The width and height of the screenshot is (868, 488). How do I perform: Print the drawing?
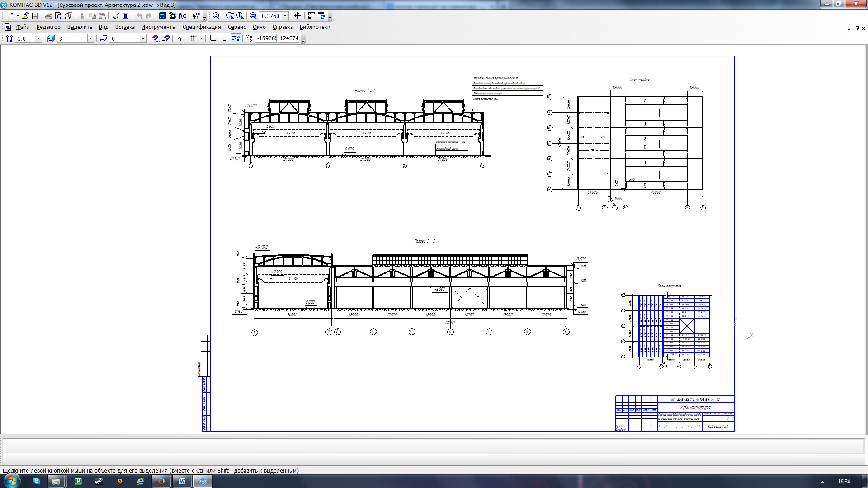click(48, 16)
